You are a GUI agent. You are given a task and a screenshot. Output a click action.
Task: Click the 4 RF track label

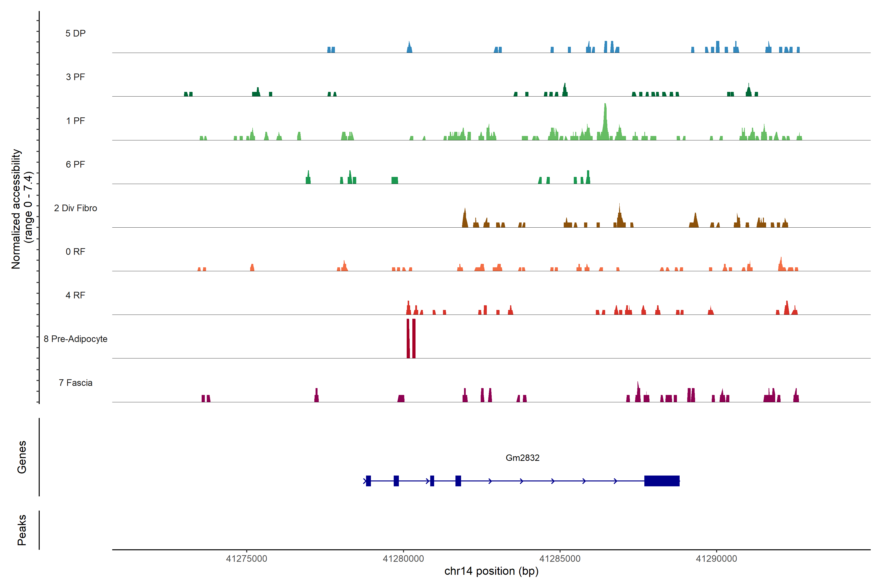point(75,295)
